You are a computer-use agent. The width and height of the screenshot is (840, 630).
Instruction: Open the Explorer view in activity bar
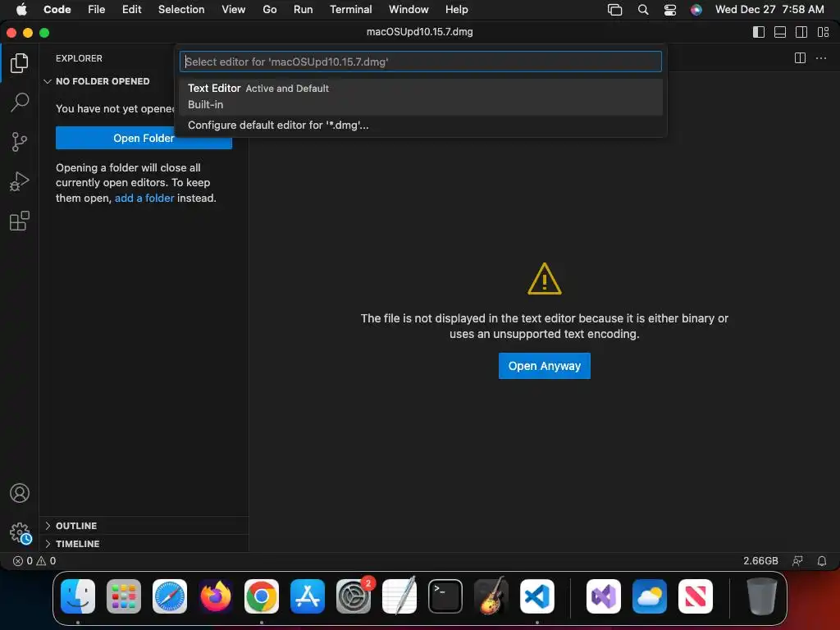(20, 63)
